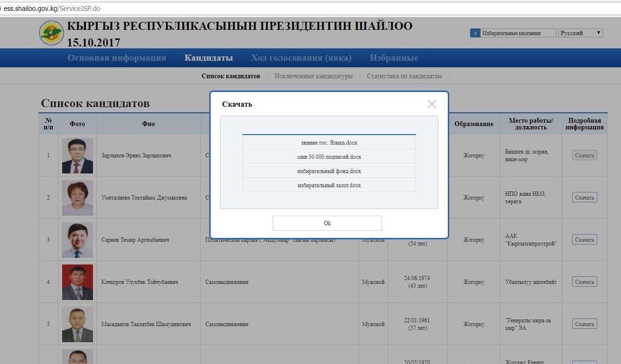
Task: Switch to Основная информация tab
Action: (x=117, y=58)
